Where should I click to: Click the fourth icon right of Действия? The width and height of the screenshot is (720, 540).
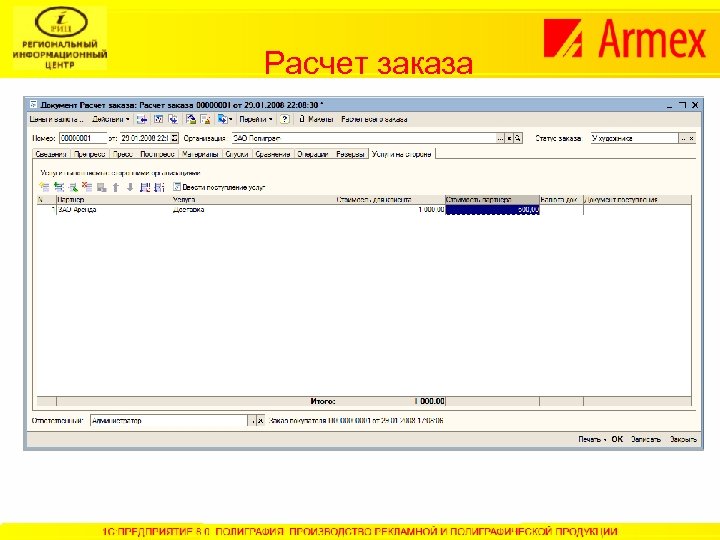(191, 119)
